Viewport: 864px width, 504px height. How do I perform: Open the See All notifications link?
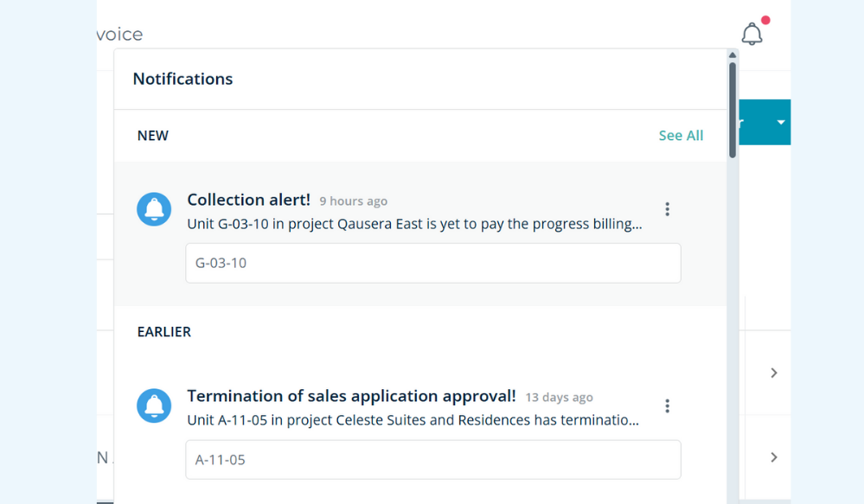point(681,135)
